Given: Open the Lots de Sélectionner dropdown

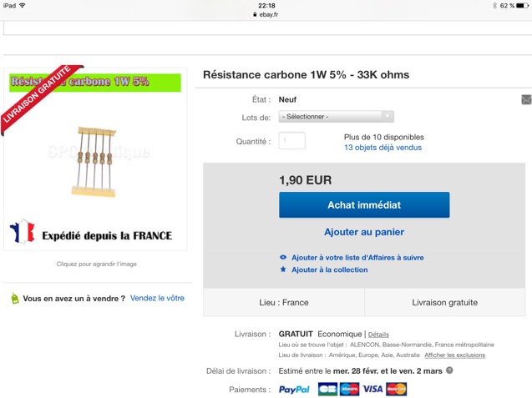Looking at the screenshot, I should click(337, 117).
